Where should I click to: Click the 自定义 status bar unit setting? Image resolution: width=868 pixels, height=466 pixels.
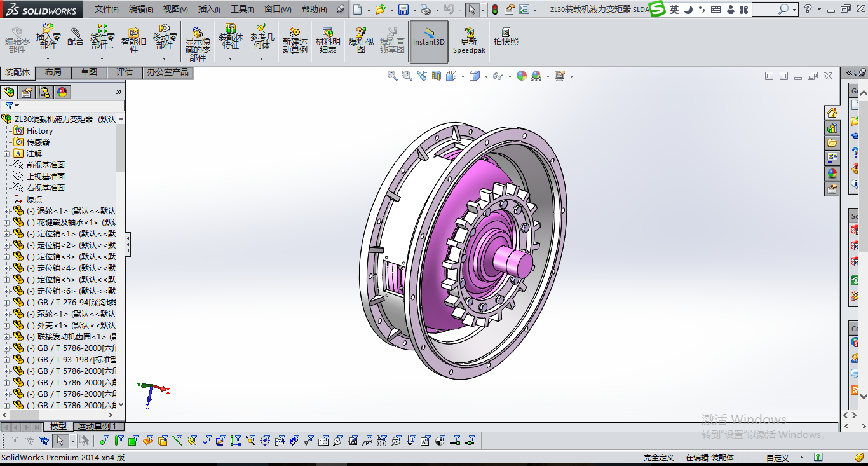(778, 458)
